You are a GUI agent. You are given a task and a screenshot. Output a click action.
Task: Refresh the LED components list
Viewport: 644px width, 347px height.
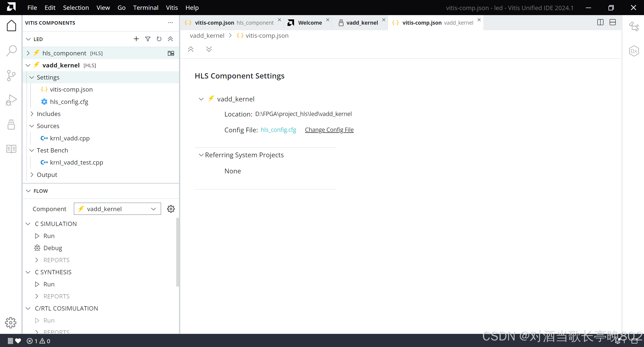[x=159, y=39]
